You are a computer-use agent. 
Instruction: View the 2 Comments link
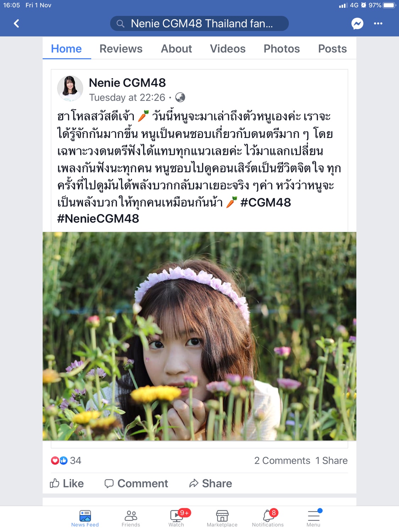click(x=282, y=460)
